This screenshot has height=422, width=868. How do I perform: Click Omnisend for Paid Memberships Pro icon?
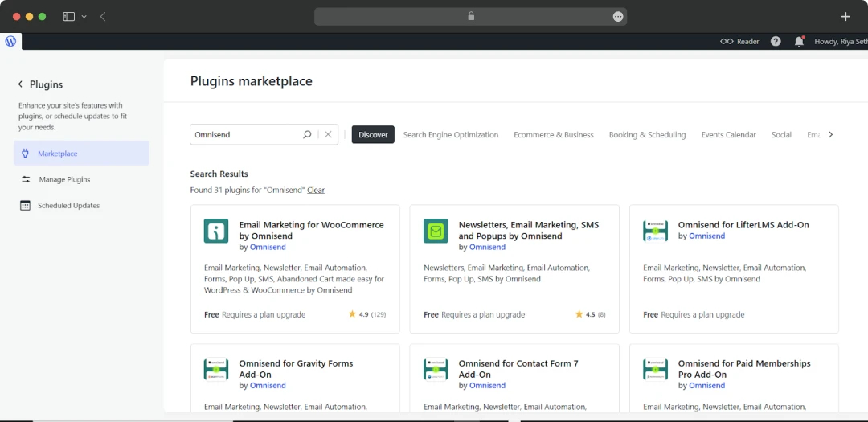656,370
